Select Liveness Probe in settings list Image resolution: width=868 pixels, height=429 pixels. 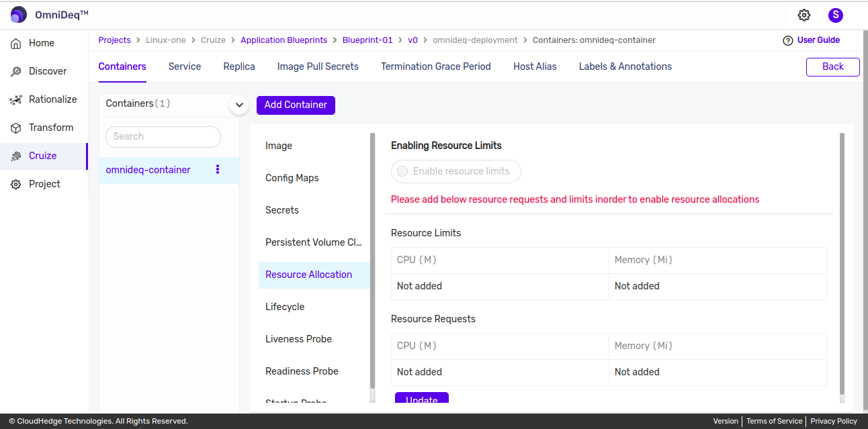[x=298, y=339]
